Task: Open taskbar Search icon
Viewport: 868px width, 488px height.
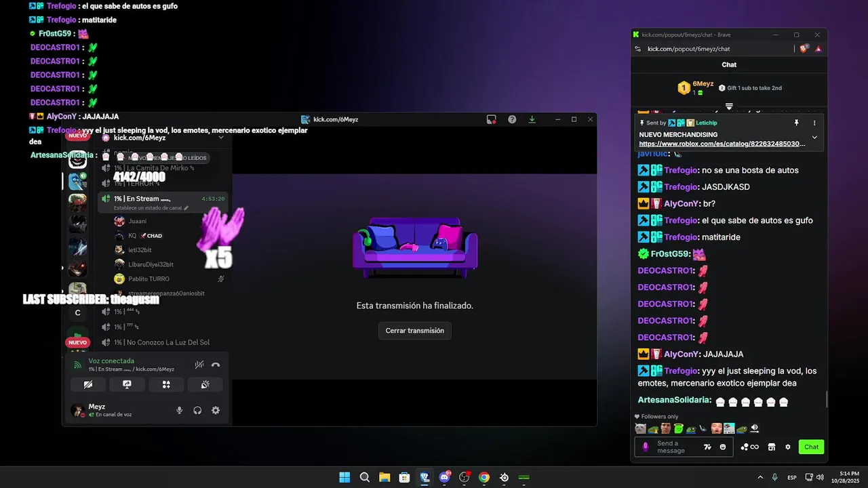Action: pyautogui.click(x=364, y=477)
